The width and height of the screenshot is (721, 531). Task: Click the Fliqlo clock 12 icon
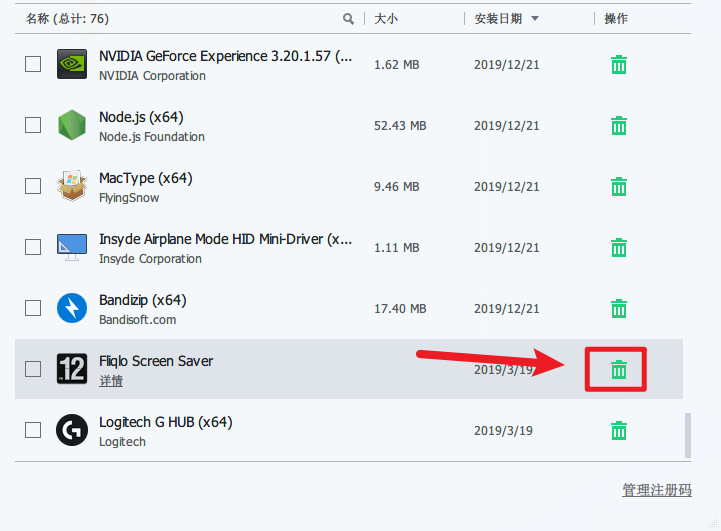(72, 369)
